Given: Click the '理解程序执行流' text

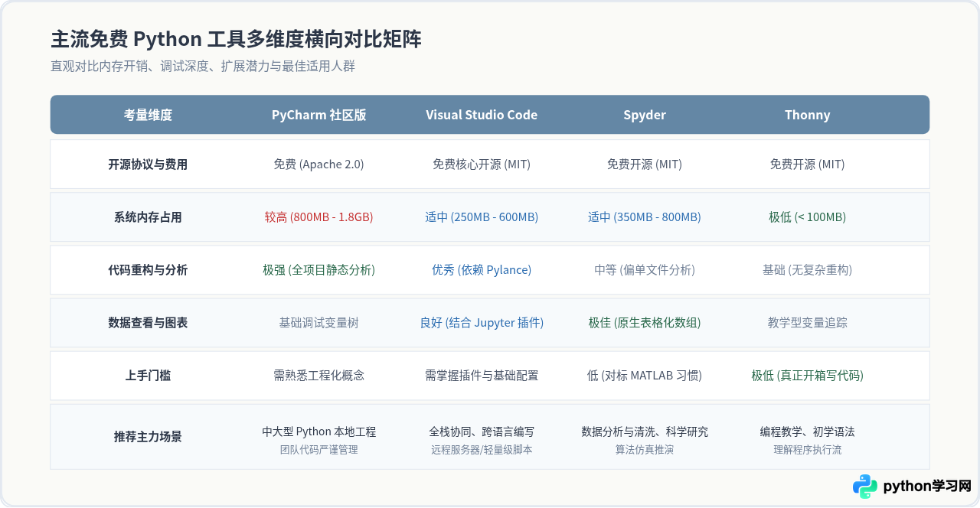Looking at the screenshot, I should coord(808,450).
